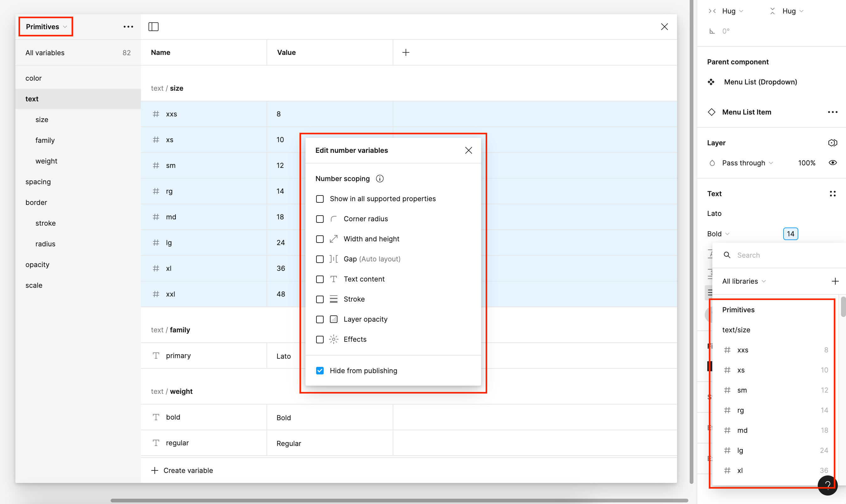Select All variables in sidebar
Viewport: 846px width, 504px height.
coord(78,53)
